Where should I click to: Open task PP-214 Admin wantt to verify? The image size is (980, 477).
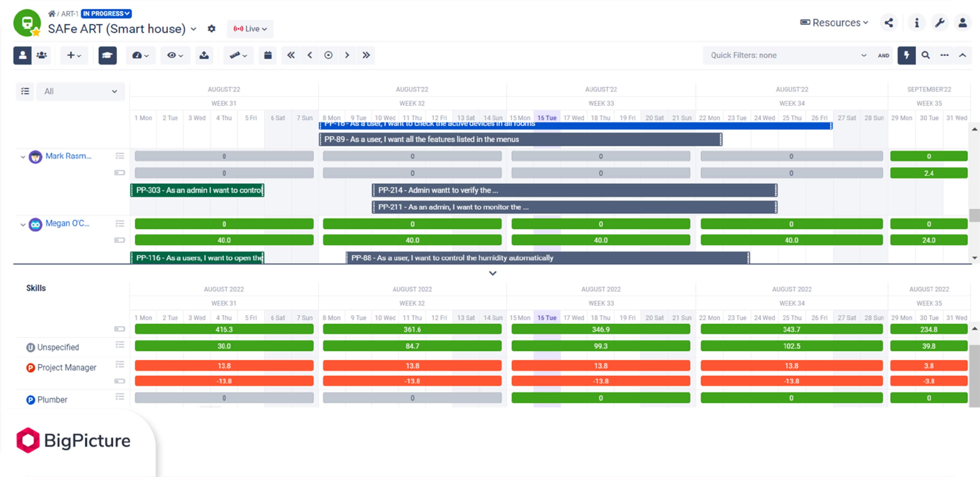click(x=574, y=190)
